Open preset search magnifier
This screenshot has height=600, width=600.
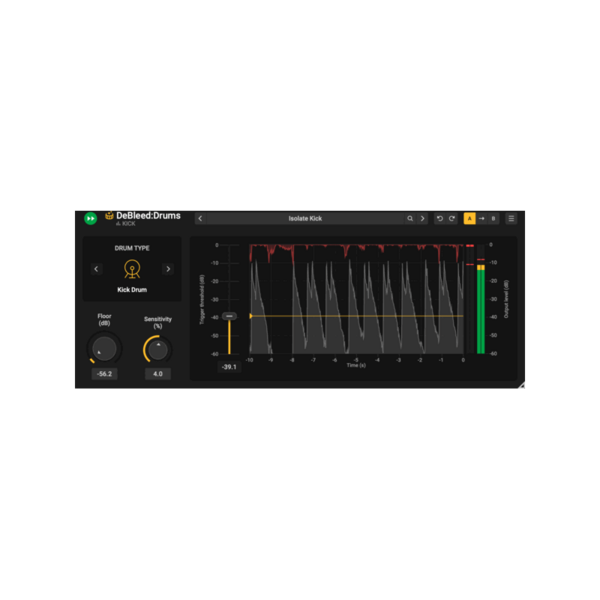410,218
